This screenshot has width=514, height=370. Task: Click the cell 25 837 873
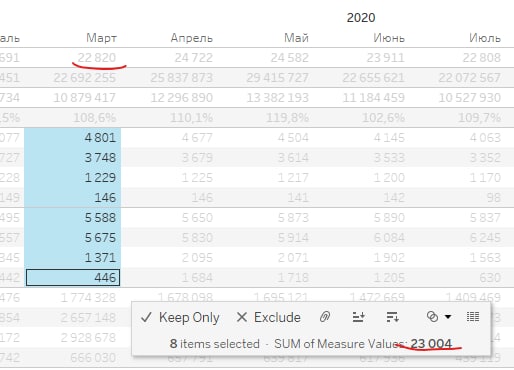[181, 78]
